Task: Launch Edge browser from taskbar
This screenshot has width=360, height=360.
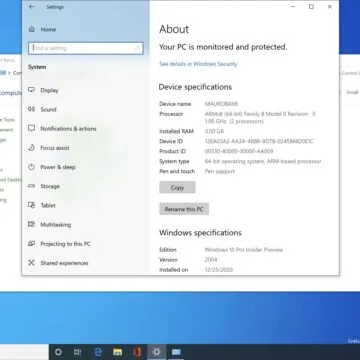Action: [98, 352]
